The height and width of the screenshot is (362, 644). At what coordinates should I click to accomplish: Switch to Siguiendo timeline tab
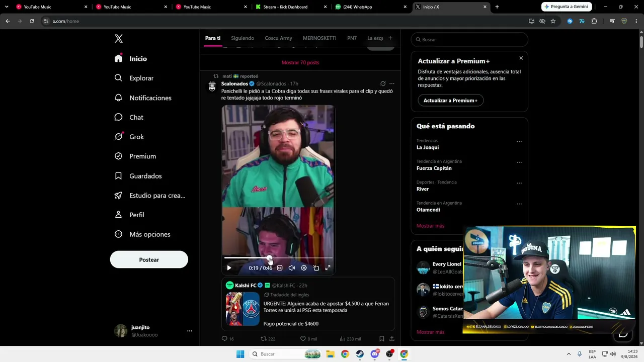point(243,38)
